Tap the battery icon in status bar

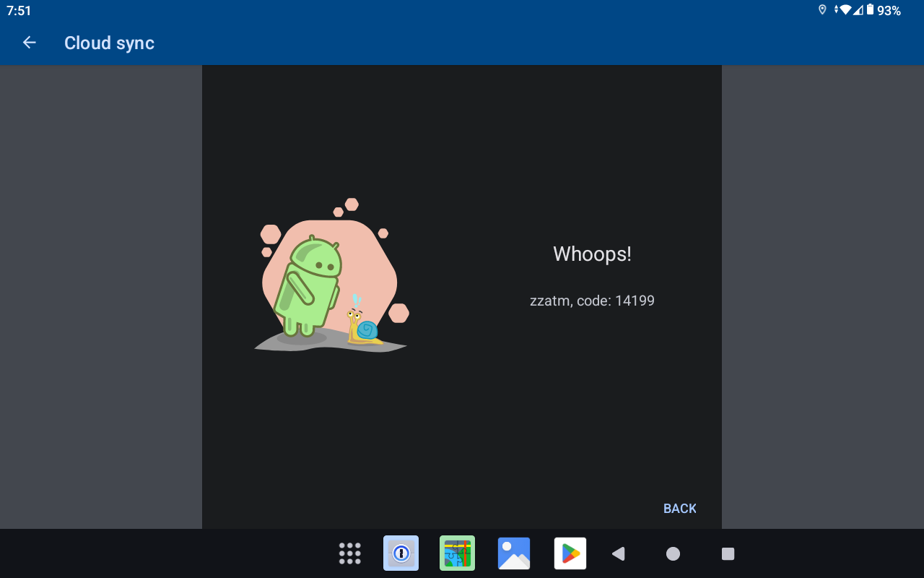870,10
